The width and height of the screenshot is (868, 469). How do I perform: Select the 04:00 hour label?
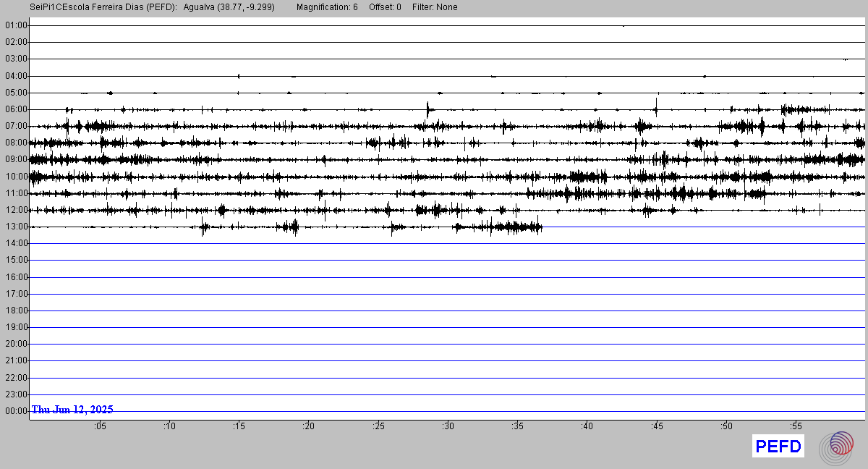coord(16,76)
